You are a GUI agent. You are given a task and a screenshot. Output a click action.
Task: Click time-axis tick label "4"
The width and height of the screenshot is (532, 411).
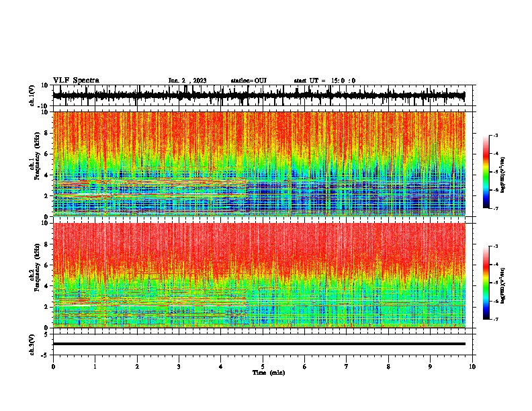tap(221, 367)
